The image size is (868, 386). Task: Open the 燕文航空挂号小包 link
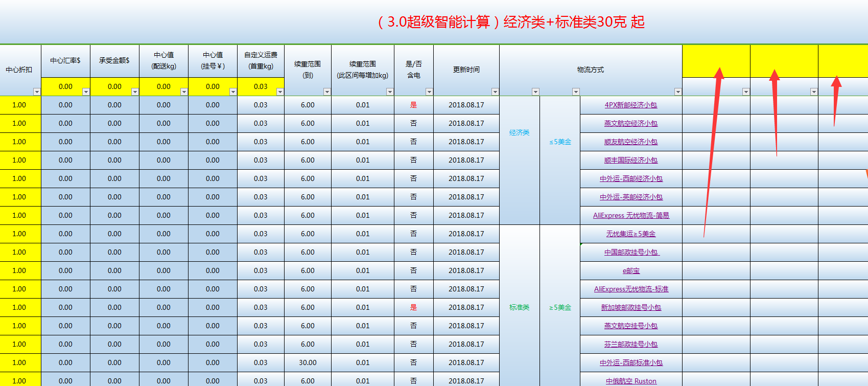[x=631, y=326]
